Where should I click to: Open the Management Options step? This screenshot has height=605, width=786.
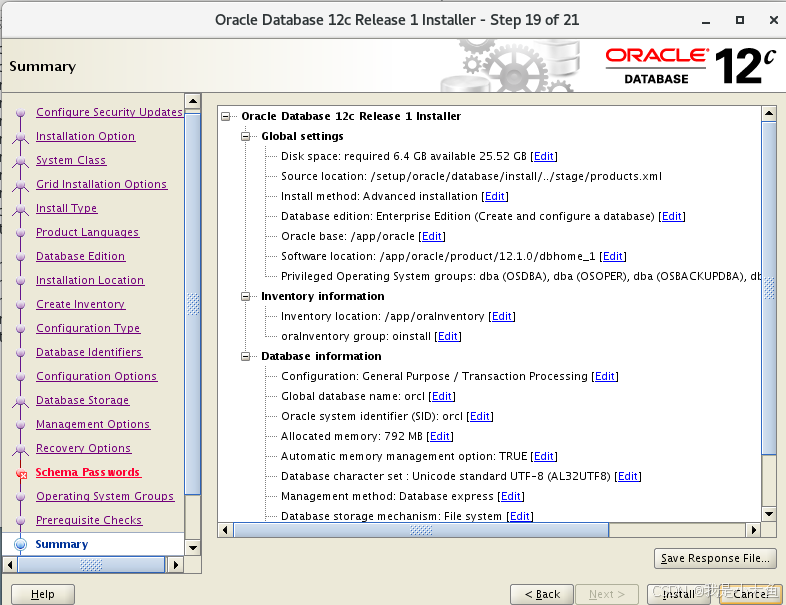[x=93, y=425]
